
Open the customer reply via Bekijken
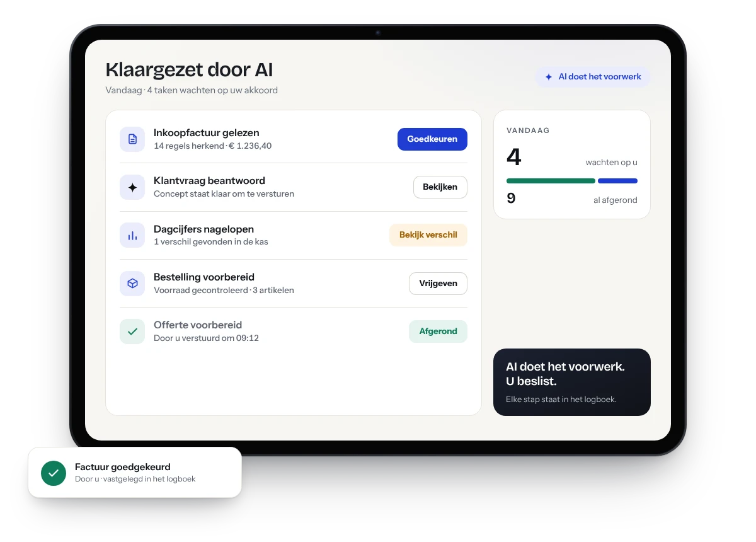(440, 187)
